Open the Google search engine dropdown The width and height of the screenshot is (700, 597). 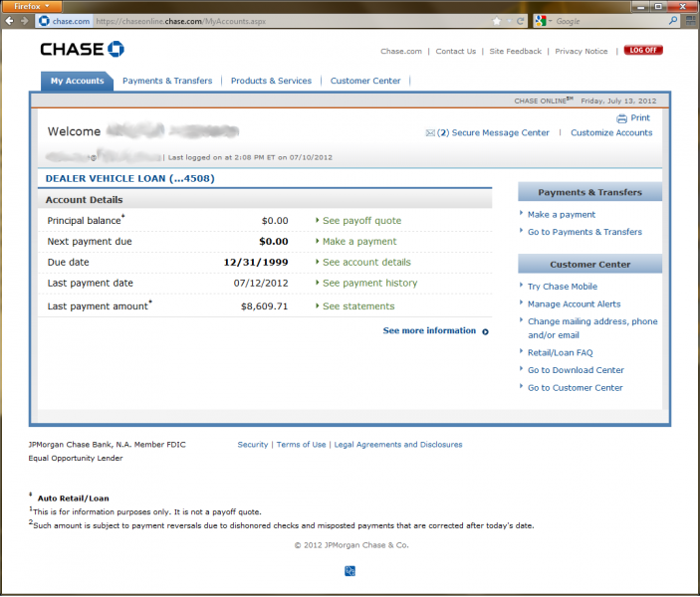543,21
